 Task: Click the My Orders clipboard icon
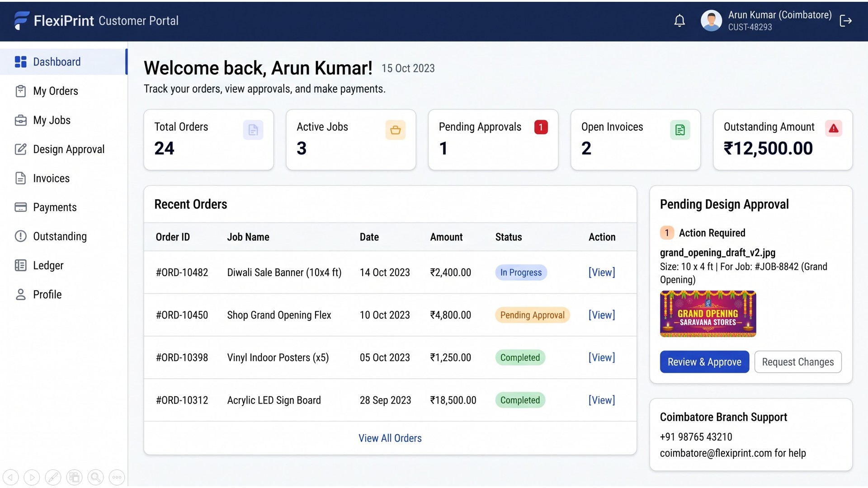21,91
